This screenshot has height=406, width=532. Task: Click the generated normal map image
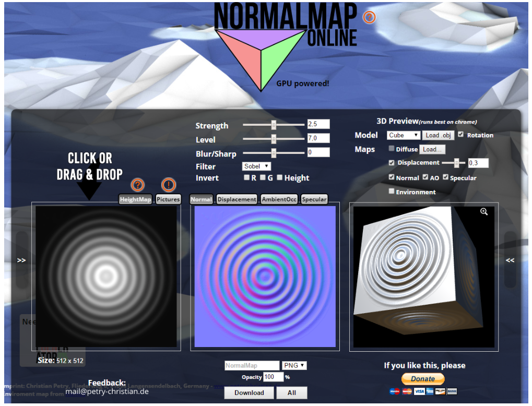coord(265,277)
